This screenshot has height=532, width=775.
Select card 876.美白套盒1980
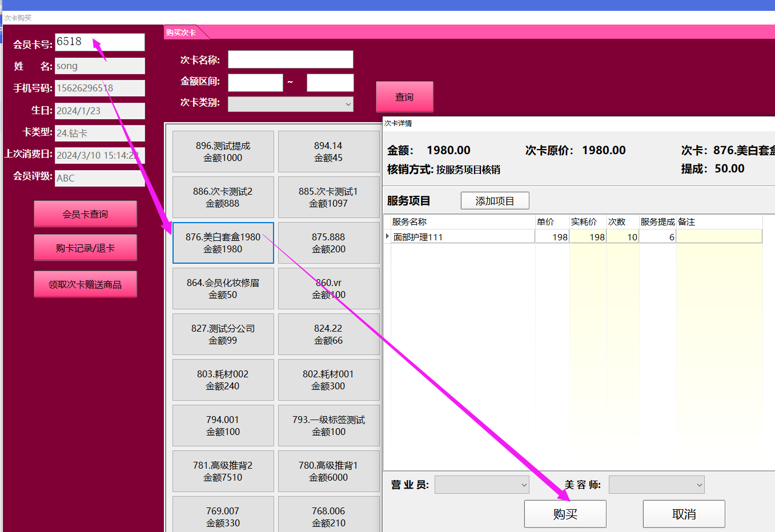pos(223,243)
